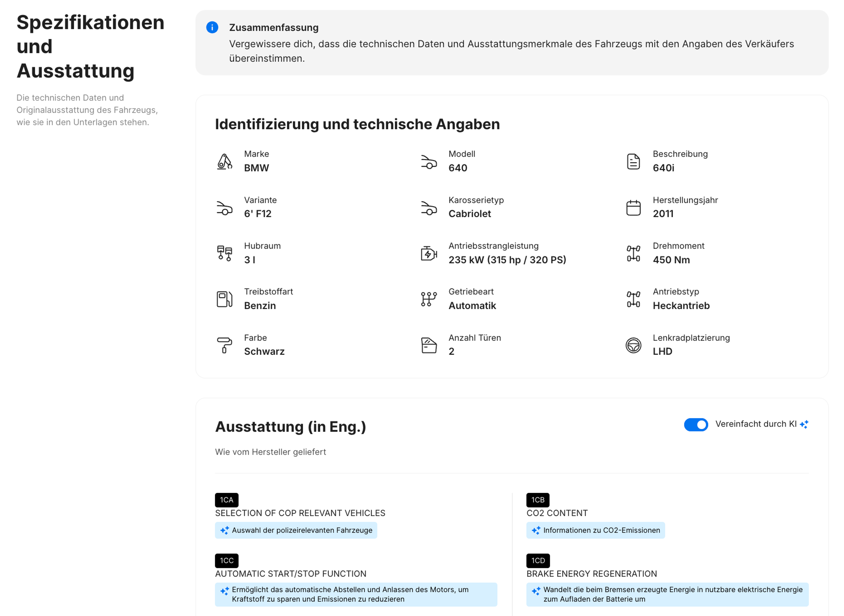Click the Getriebeart gearbox icon
The width and height of the screenshot is (844, 616).
pos(429,299)
